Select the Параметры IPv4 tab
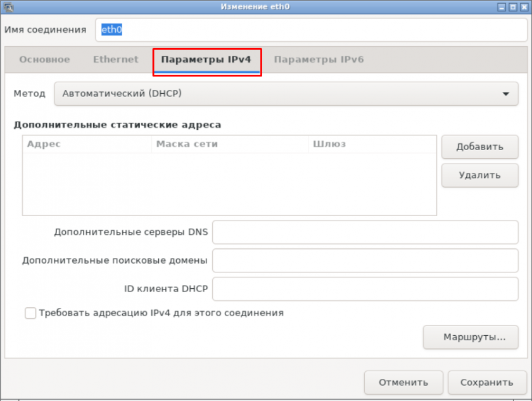This screenshot has height=401, width=532. (x=206, y=60)
